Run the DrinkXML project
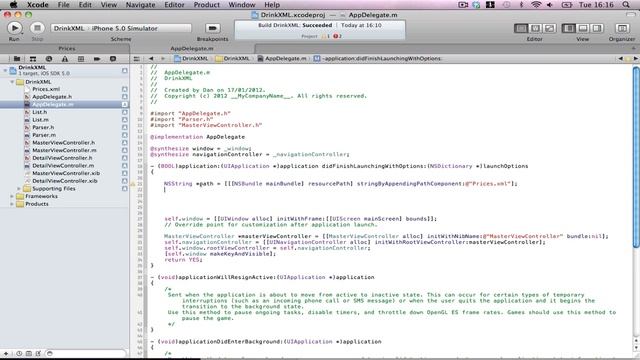 click(x=15, y=28)
